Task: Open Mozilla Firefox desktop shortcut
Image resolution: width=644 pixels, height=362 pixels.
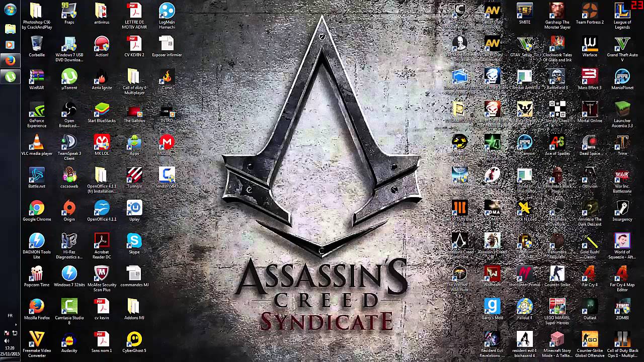Action: click(x=37, y=309)
